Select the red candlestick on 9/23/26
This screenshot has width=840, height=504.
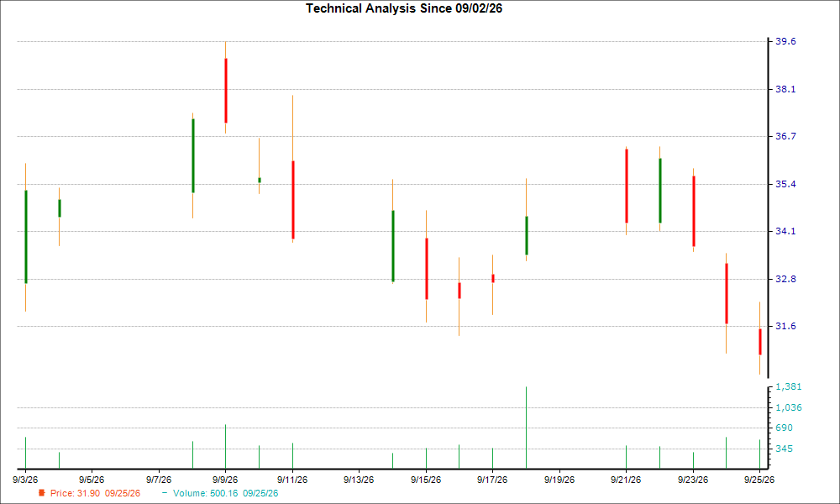[693, 211]
